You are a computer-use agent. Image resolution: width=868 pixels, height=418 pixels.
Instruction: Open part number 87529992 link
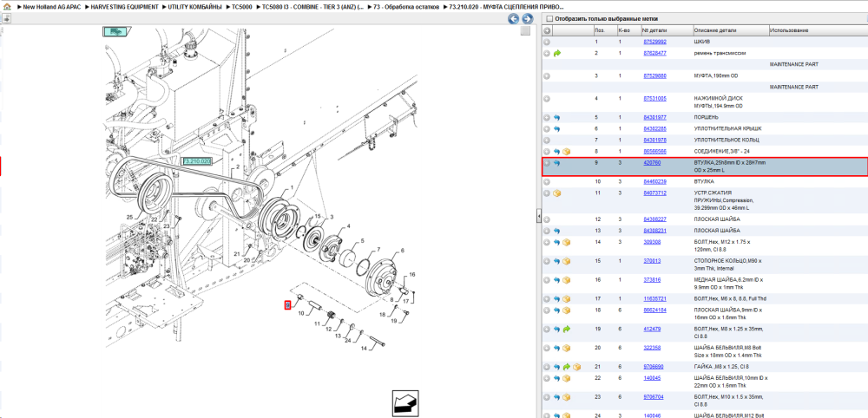click(x=654, y=42)
